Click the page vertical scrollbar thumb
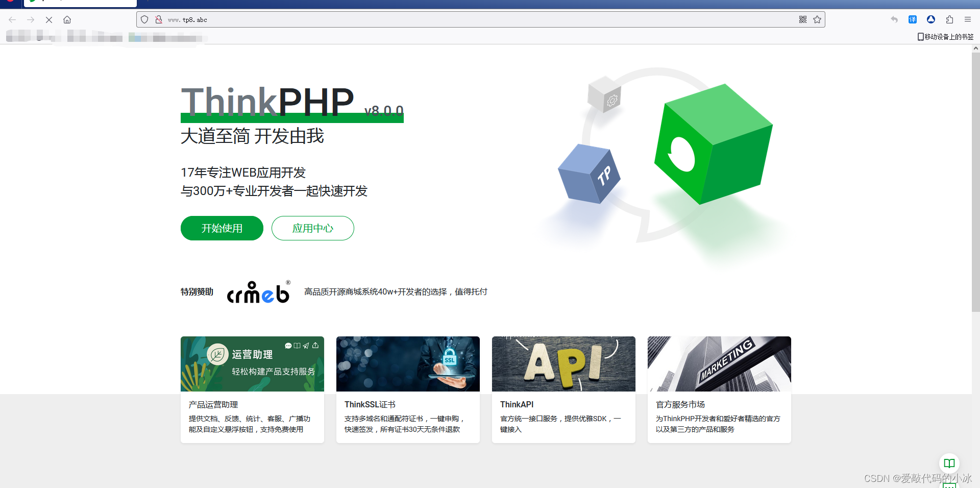Image resolution: width=980 pixels, height=488 pixels. click(975, 182)
